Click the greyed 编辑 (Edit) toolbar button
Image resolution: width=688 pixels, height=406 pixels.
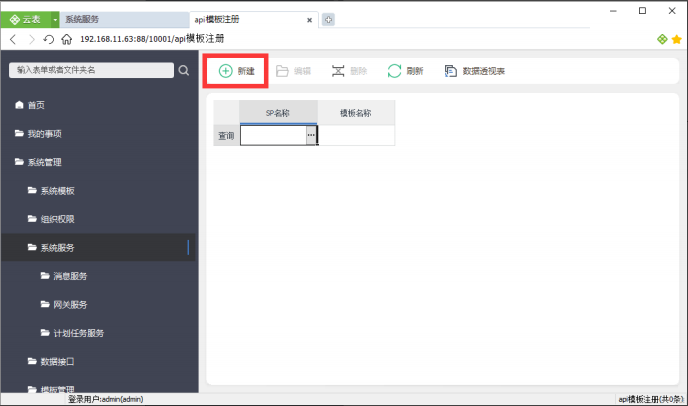[294, 71]
